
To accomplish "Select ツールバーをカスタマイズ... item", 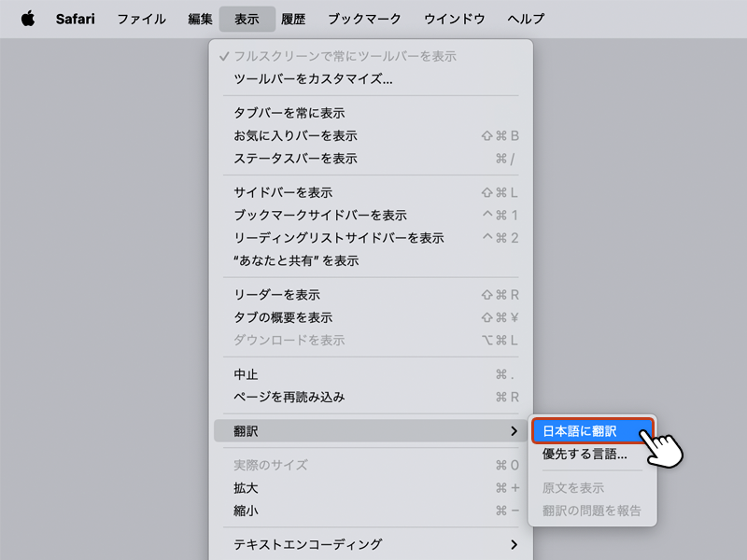I will click(313, 78).
